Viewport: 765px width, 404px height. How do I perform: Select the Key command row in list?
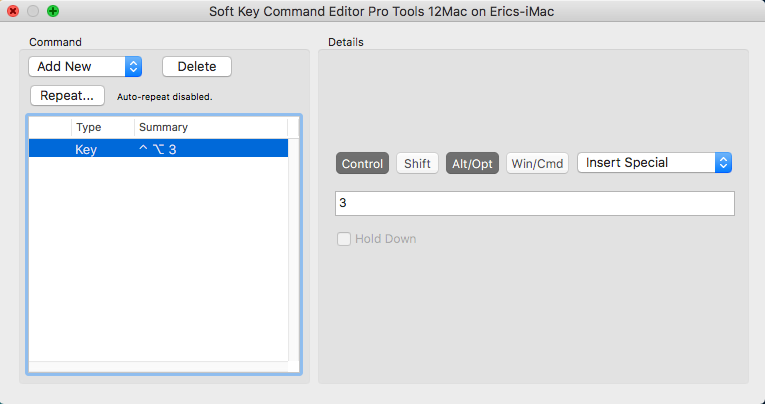[x=158, y=149]
